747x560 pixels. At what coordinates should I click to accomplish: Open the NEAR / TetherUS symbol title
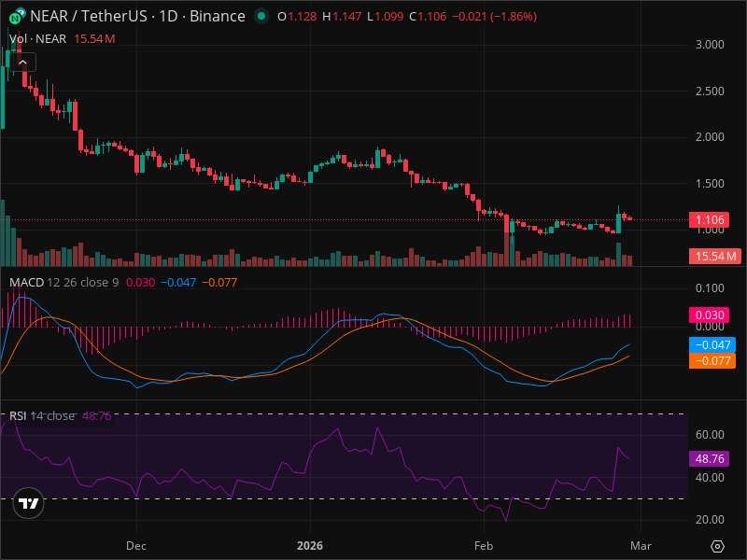137,16
